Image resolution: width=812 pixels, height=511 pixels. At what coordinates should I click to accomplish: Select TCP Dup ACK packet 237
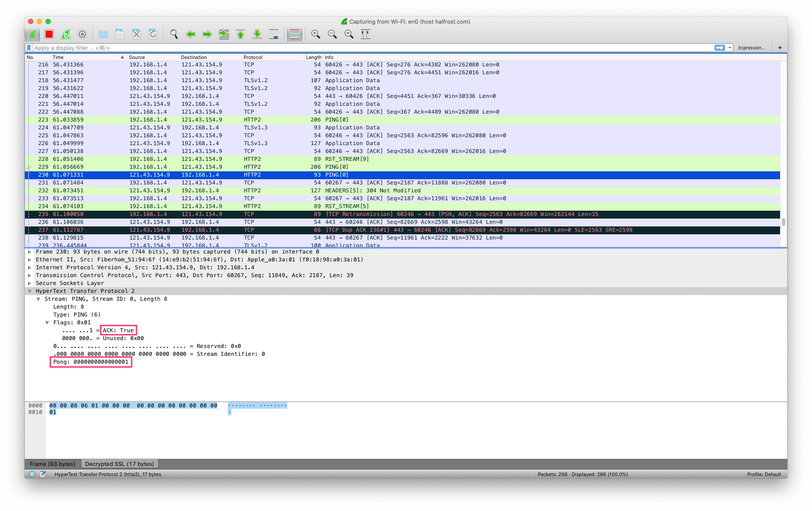click(402, 230)
